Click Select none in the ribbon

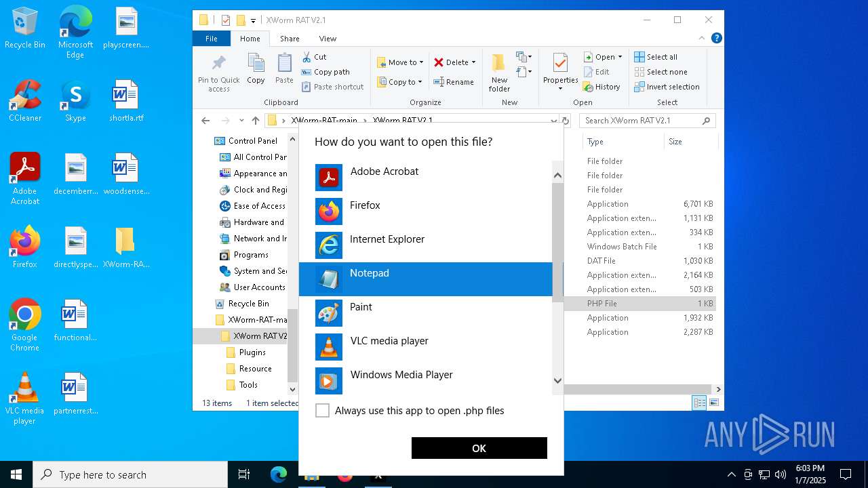(660, 72)
